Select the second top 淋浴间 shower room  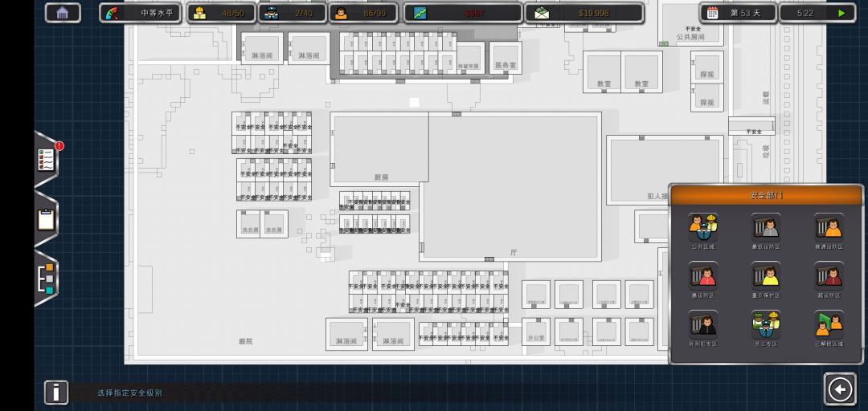pyautogui.click(x=309, y=48)
